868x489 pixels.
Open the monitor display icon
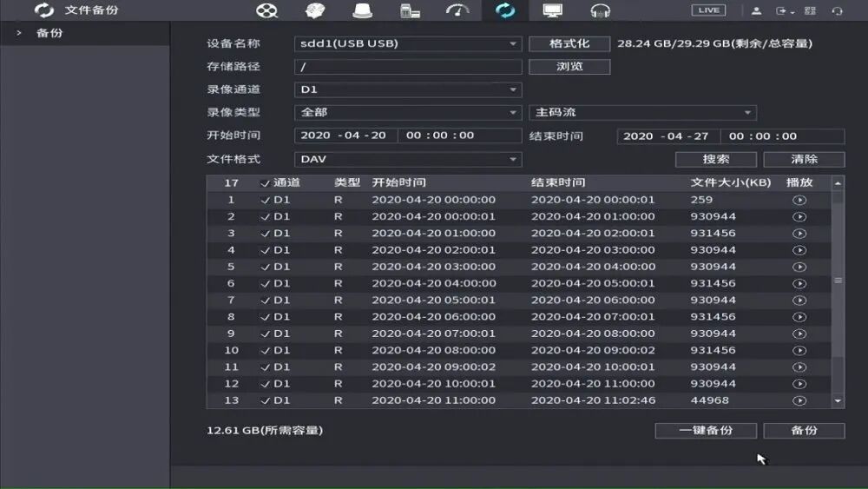coord(552,10)
